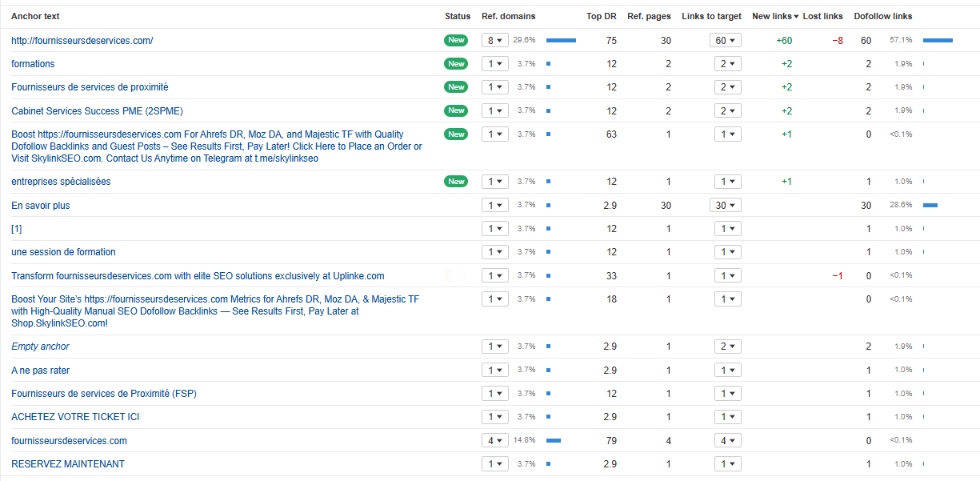
Task: Sort by the Top DR column header
Action: pos(601,16)
